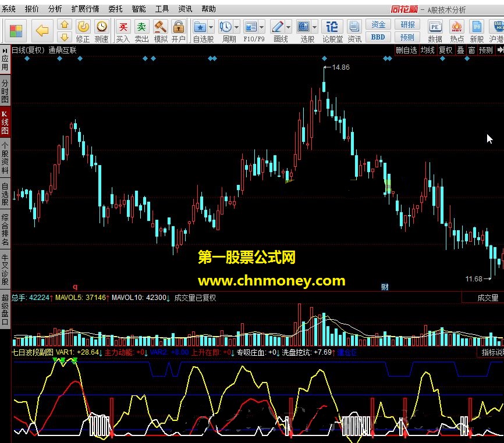This screenshot has width=504, height=443.
Task: Open the 委托 menu
Action: tap(115, 9)
